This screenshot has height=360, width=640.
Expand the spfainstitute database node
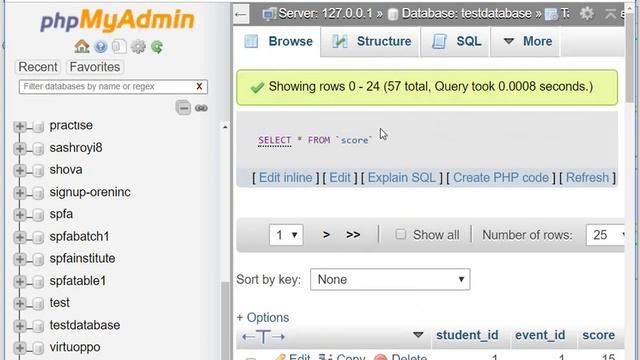click(19, 260)
